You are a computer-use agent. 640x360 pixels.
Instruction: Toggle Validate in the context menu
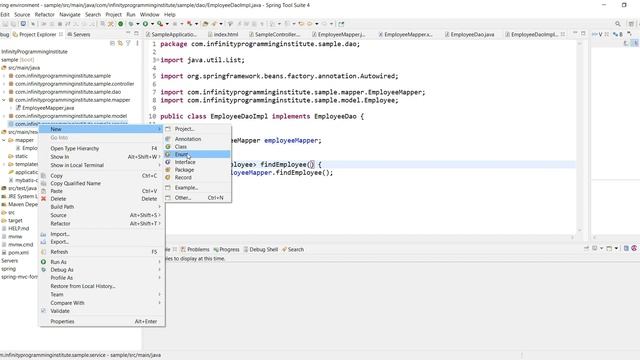point(101,311)
